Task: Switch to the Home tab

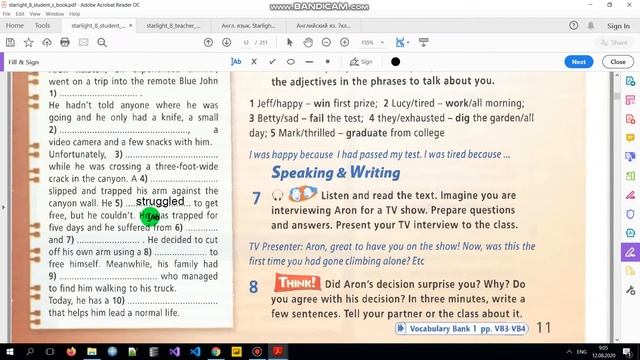Action: coord(15,25)
